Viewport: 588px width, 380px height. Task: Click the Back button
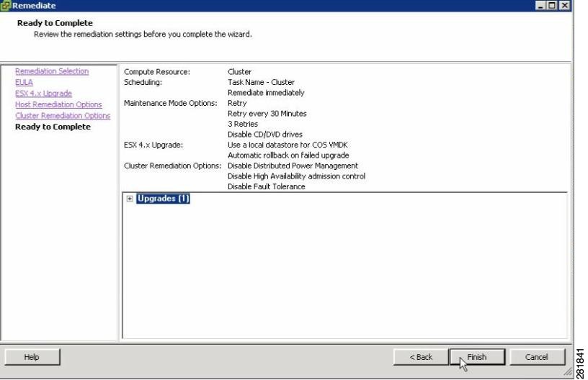click(x=421, y=357)
